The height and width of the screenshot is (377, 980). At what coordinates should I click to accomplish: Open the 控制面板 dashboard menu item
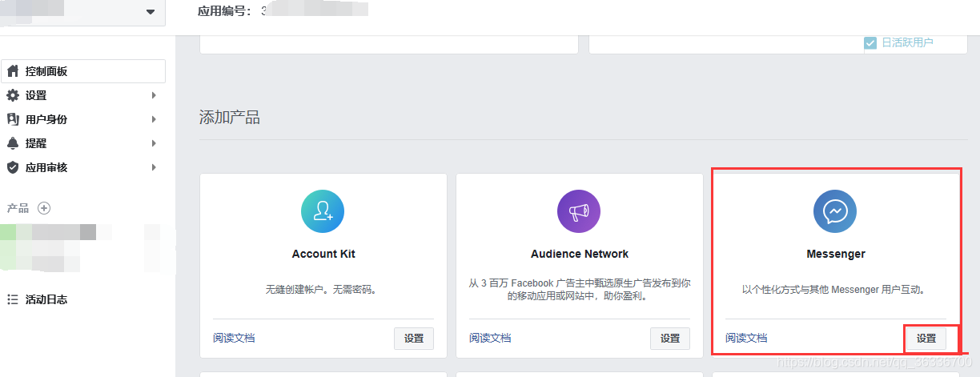[x=83, y=71]
